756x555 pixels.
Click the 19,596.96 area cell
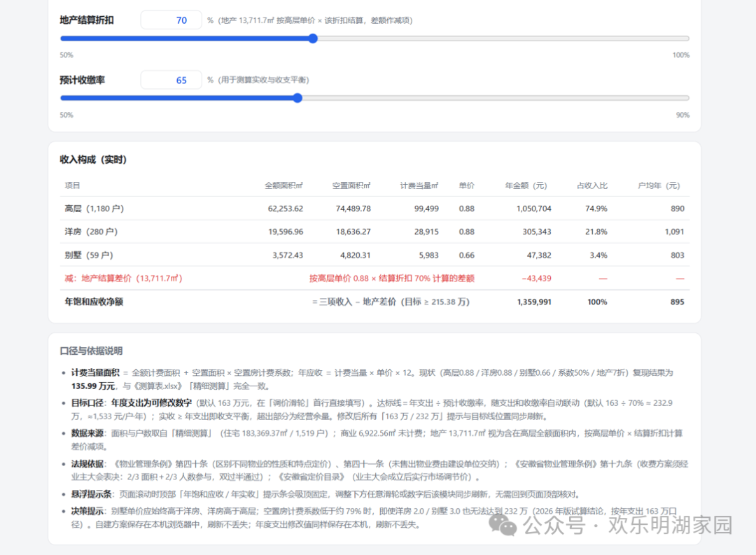[x=286, y=232]
